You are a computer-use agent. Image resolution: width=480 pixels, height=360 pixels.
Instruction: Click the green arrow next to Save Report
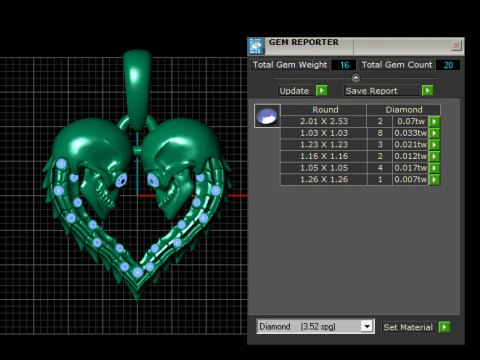pyautogui.click(x=427, y=91)
